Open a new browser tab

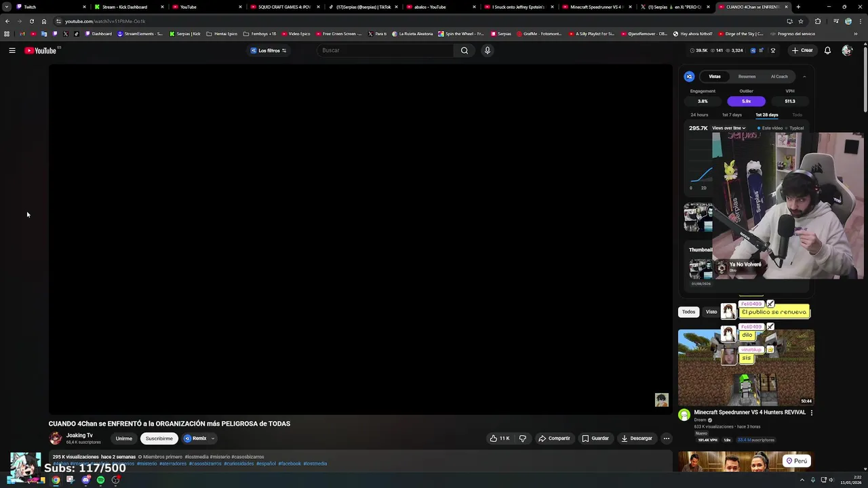(x=798, y=7)
